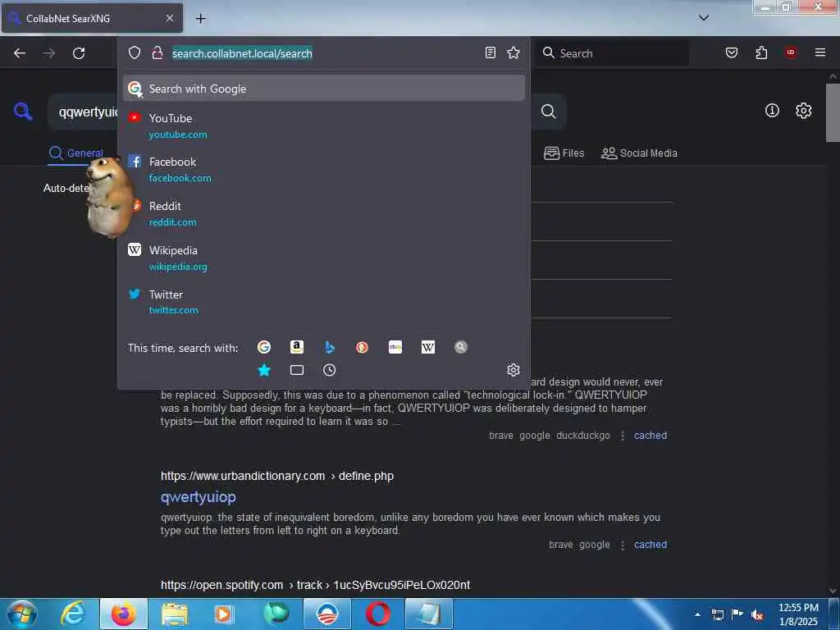The height and width of the screenshot is (630, 840).
Task: Switch to the Social Media tab
Action: (639, 153)
